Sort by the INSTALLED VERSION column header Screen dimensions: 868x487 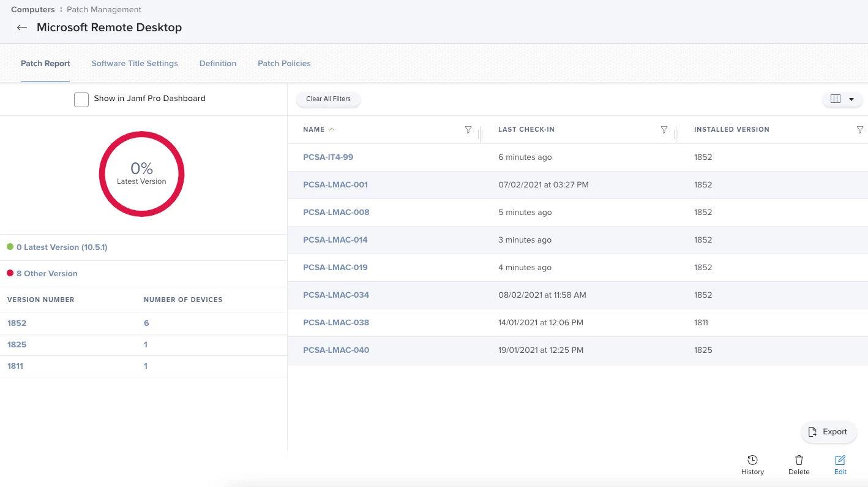click(x=731, y=130)
